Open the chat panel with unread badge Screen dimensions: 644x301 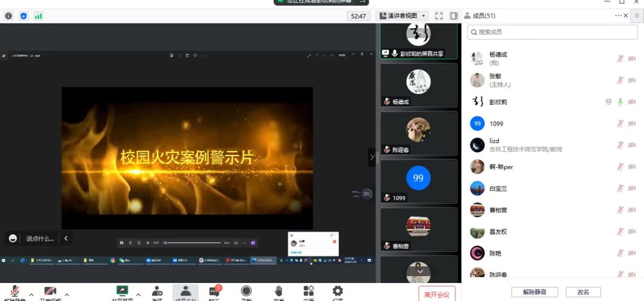(214, 292)
